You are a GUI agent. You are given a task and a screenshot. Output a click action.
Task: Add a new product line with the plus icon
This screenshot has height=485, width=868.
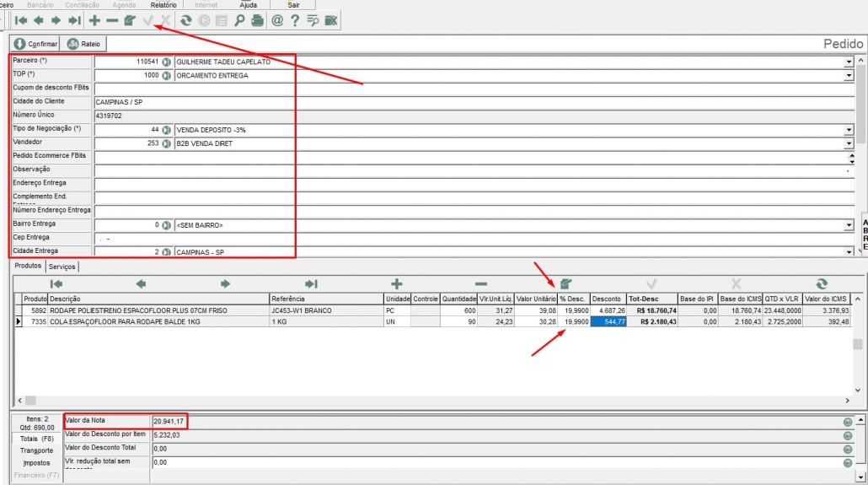(396, 284)
